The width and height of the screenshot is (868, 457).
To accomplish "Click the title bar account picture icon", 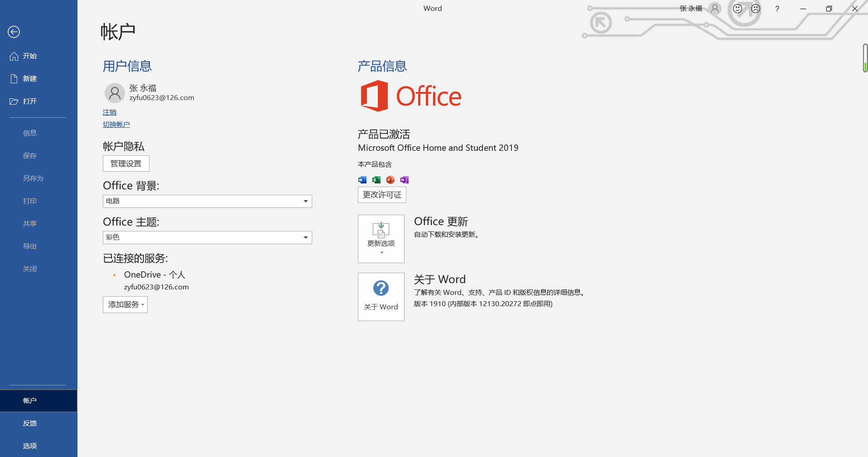I will point(715,9).
